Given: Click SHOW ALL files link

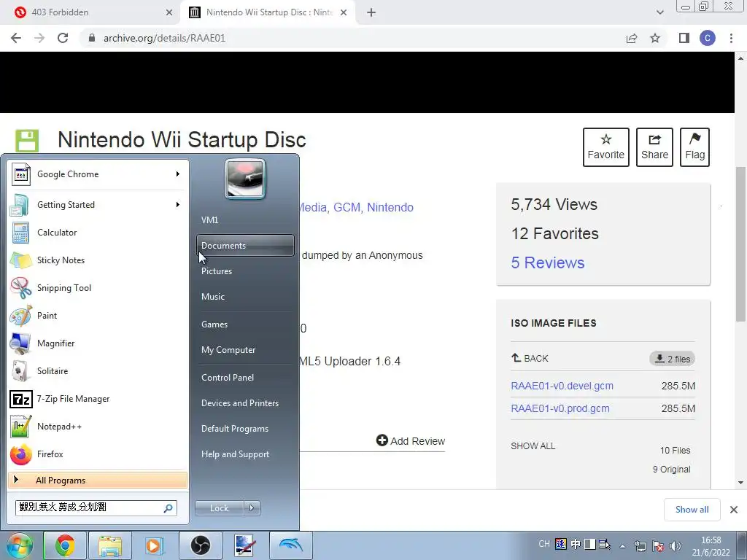Looking at the screenshot, I should [533, 446].
